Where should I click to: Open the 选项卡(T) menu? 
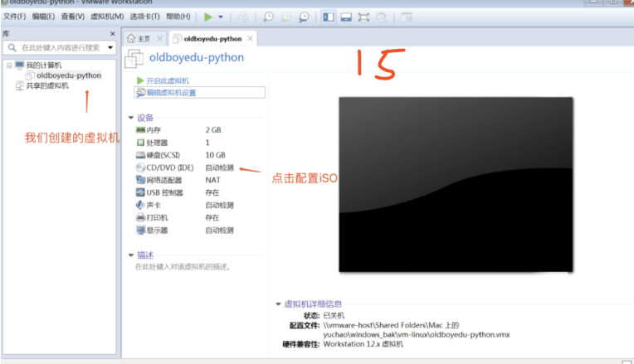[144, 17]
